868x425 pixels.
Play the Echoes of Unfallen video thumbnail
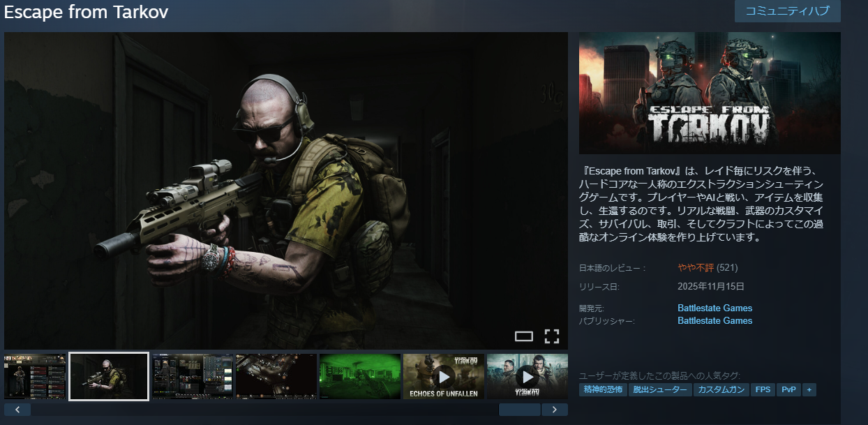(443, 377)
